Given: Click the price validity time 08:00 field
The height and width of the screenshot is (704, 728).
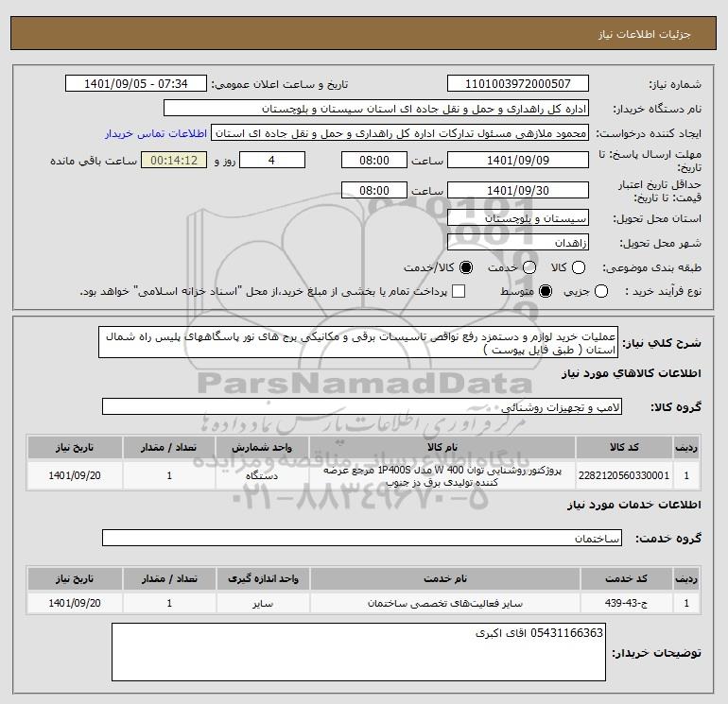Looking at the screenshot, I should click(x=374, y=190).
